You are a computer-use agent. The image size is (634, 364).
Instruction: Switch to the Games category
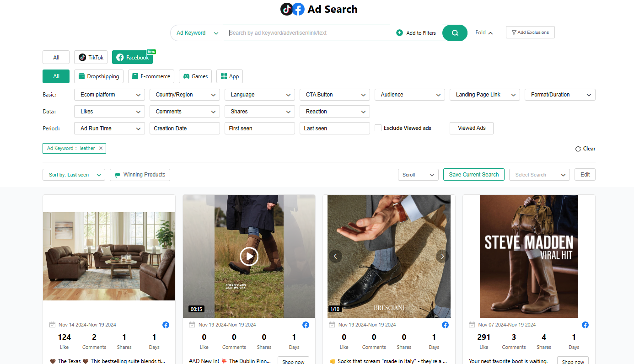click(x=195, y=76)
